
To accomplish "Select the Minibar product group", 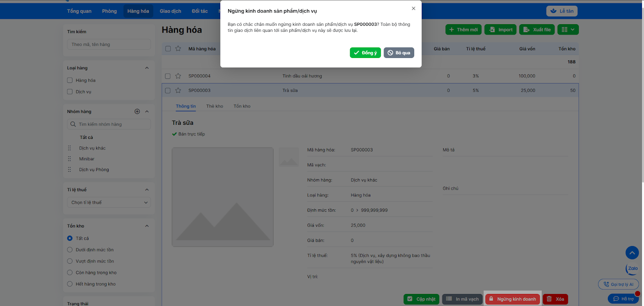I will (87, 159).
